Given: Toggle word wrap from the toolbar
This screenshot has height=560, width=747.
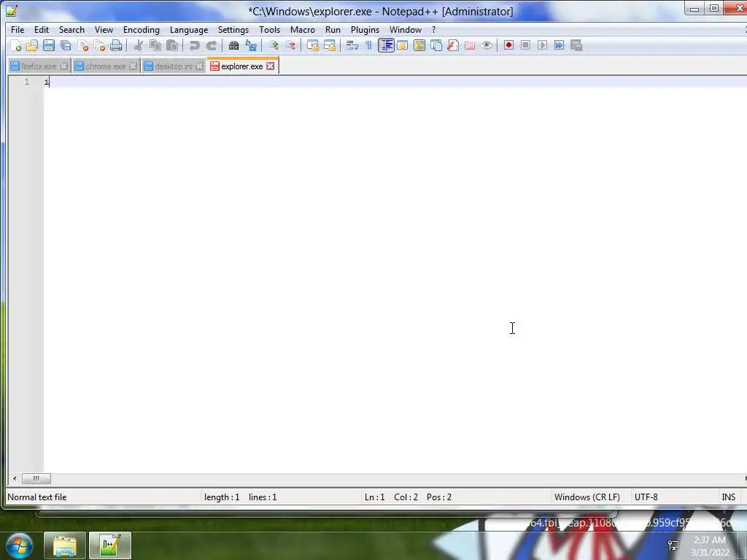Looking at the screenshot, I should pyautogui.click(x=352, y=46).
